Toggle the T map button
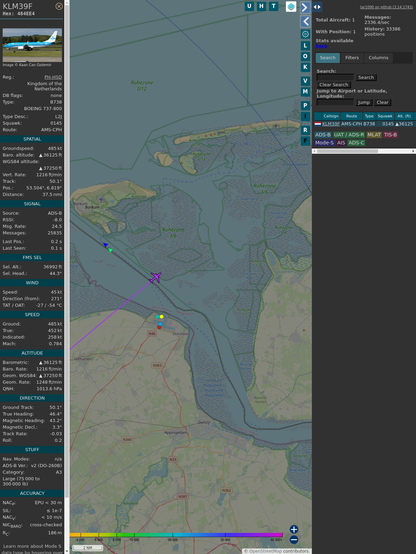This screenshot has width=416, height=554. (273, 6)
